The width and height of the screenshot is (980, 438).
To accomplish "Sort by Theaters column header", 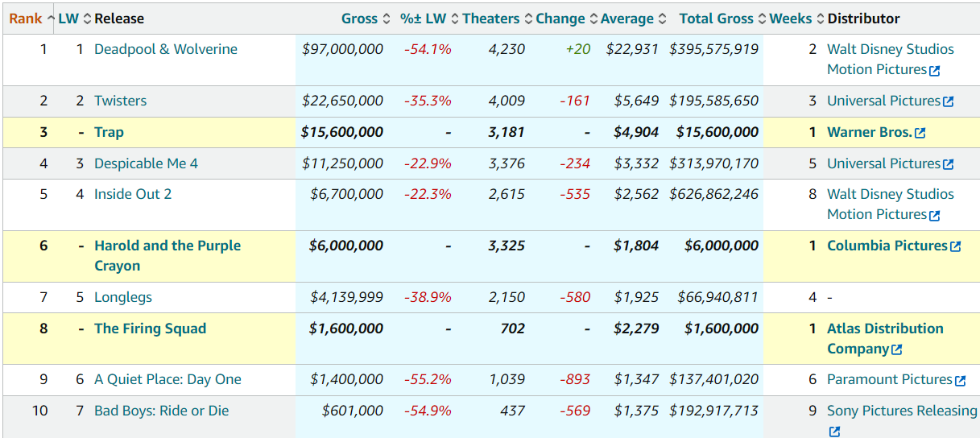I will (491, 19).
